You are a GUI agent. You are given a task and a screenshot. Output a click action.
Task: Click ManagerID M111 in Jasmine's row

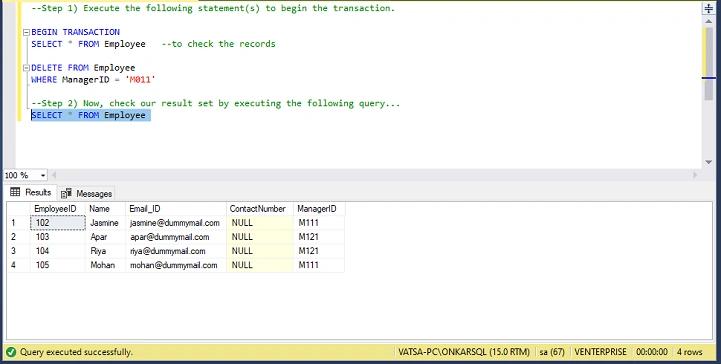pyautogui.click(x=319, y=223)
